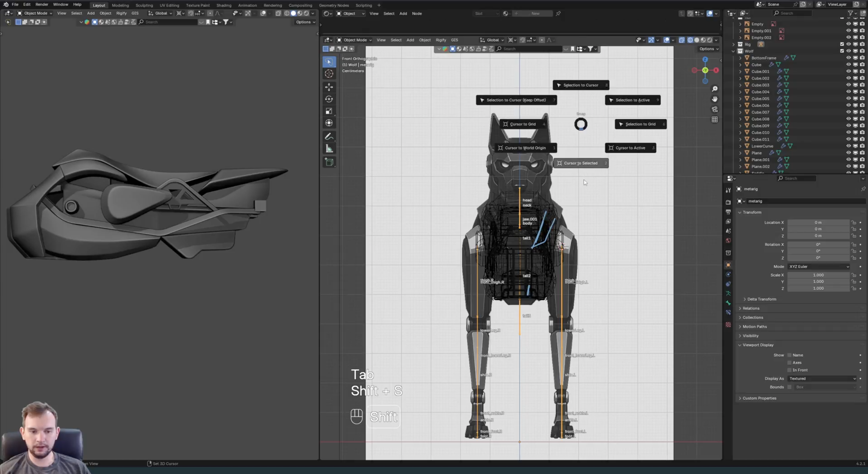Select the Move tool in toolbar

[x=329, y=87]
